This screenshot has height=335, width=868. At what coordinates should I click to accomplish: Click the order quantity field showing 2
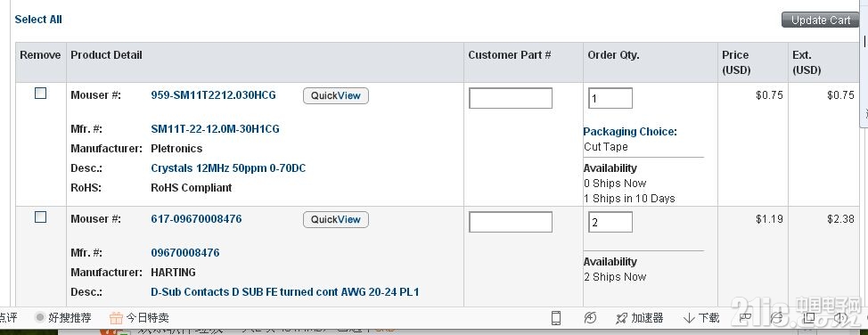point(610,222)
